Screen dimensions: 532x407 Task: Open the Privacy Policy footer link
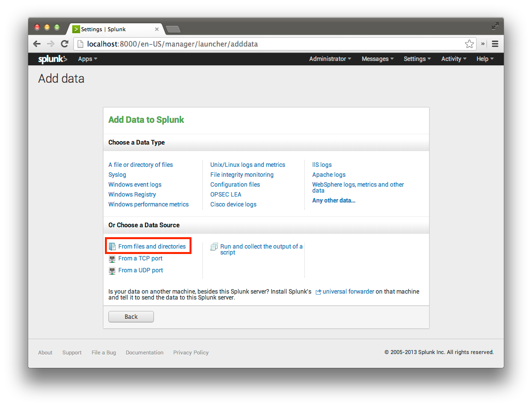click(x=191, y=353)
